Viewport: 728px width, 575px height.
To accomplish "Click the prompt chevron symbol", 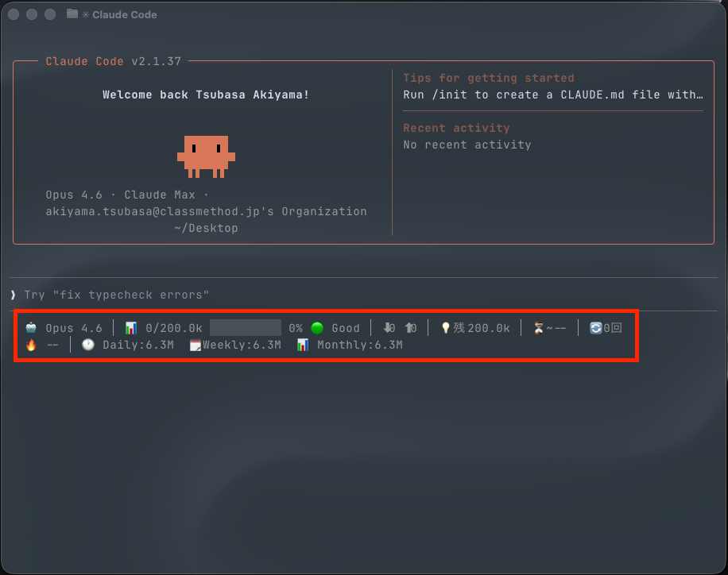I will pyautogui.click(x=14, y=295).
